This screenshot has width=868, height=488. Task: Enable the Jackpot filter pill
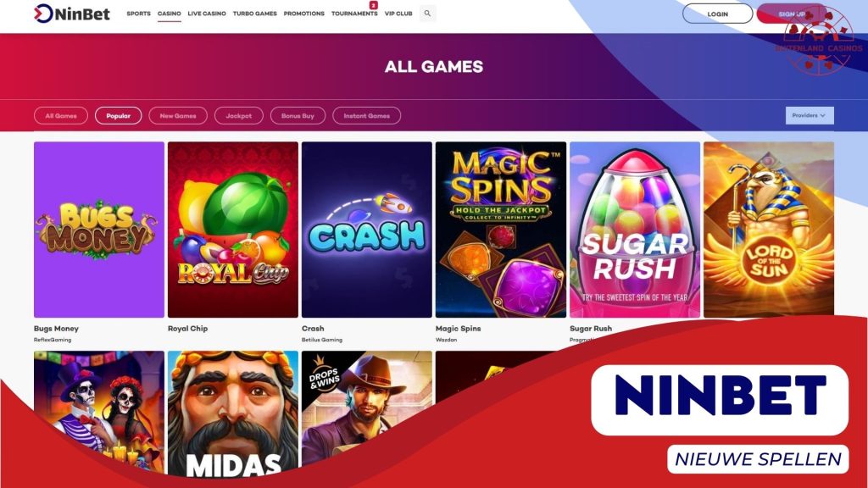tap(238, 115)
